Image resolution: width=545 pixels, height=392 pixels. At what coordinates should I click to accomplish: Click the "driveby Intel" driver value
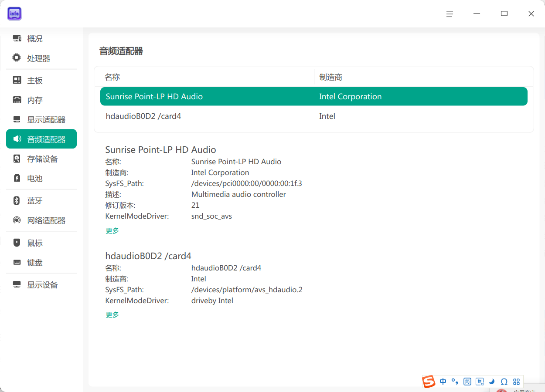click(x=212, y=301)
